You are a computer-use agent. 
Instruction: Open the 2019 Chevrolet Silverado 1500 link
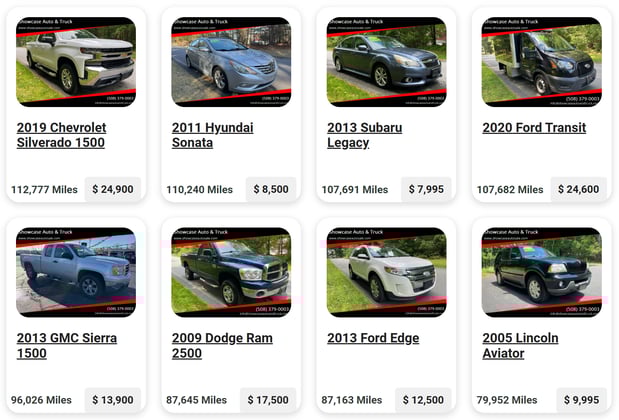[61, 135]
